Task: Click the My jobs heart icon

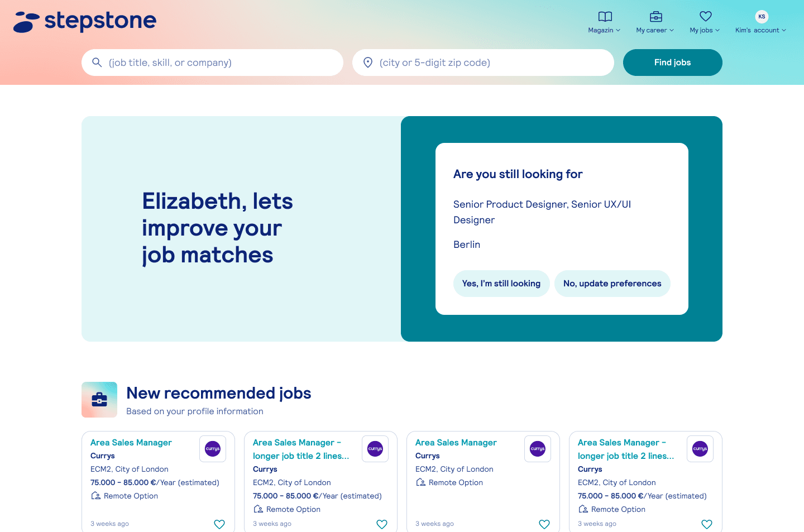Action: click(x=705, y=16)
